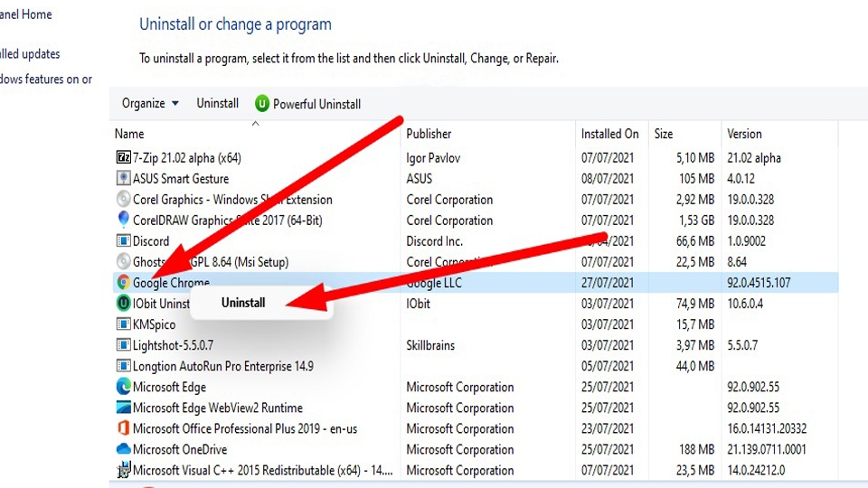The height and width of the screenshot is (488, 868).
Task: Select the Lightshot-5.5.0.7 entry
Action: click(173, 345)
